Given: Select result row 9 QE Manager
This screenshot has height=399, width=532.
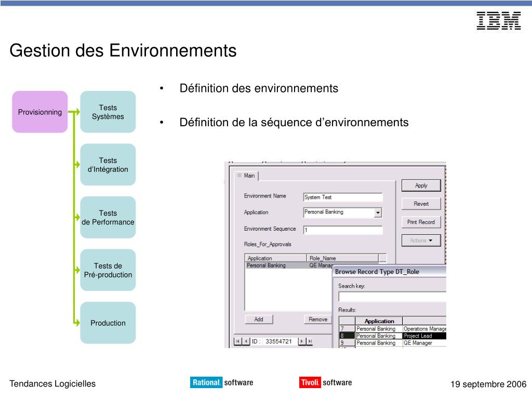Looking at the screenshot, I should pyautogui.click(x=393, y=343).
